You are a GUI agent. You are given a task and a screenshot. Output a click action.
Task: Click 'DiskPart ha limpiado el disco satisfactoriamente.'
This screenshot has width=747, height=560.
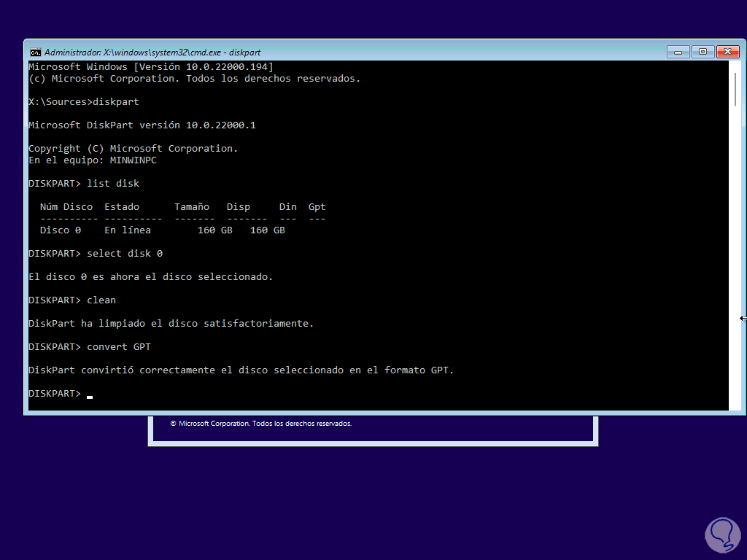(171, 324)
